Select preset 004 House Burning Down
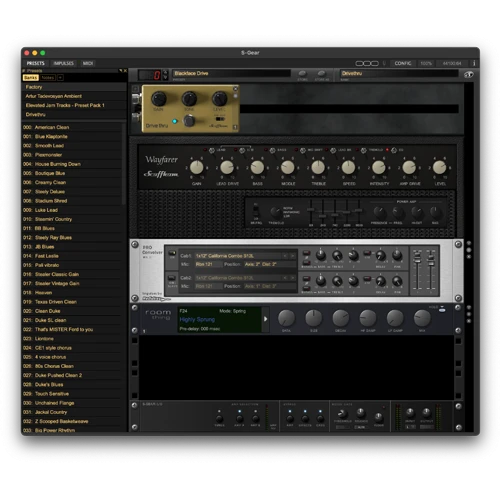The height and width of the screenshot is (500, 500). click(72, 164)
